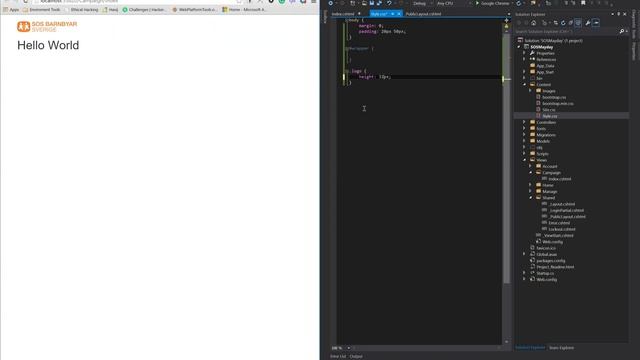
Task: Click Save All icon in Visual Studio toolbar
Action: [x=379, y=3]
